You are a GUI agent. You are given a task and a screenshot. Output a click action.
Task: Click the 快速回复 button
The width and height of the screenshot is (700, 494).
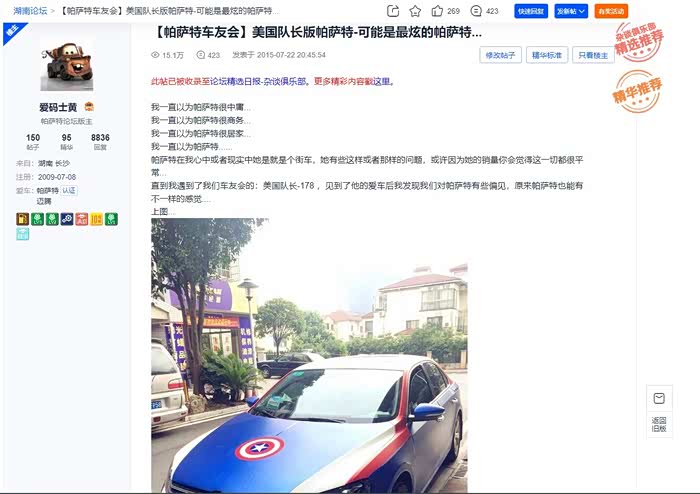[x=531, y=11]
